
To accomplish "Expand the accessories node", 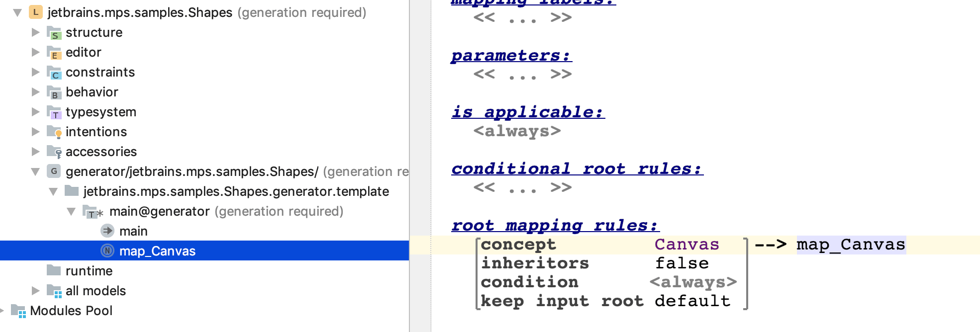I will 35,152.
